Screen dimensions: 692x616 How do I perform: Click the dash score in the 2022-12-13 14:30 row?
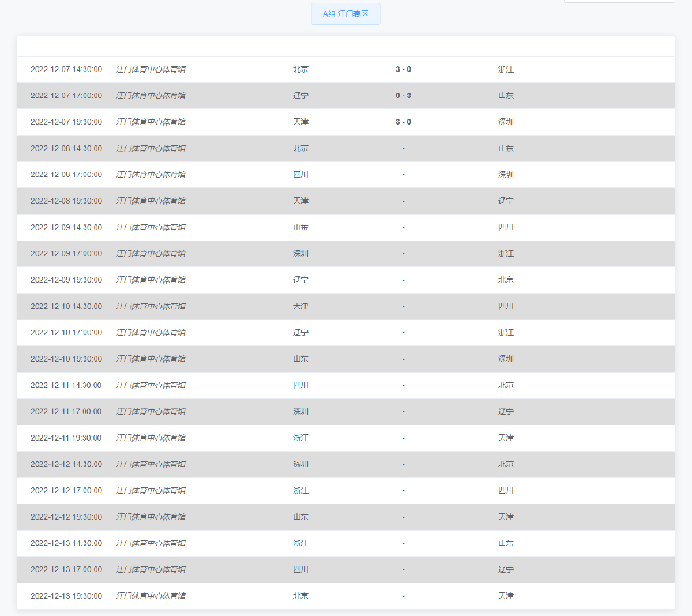403,544
